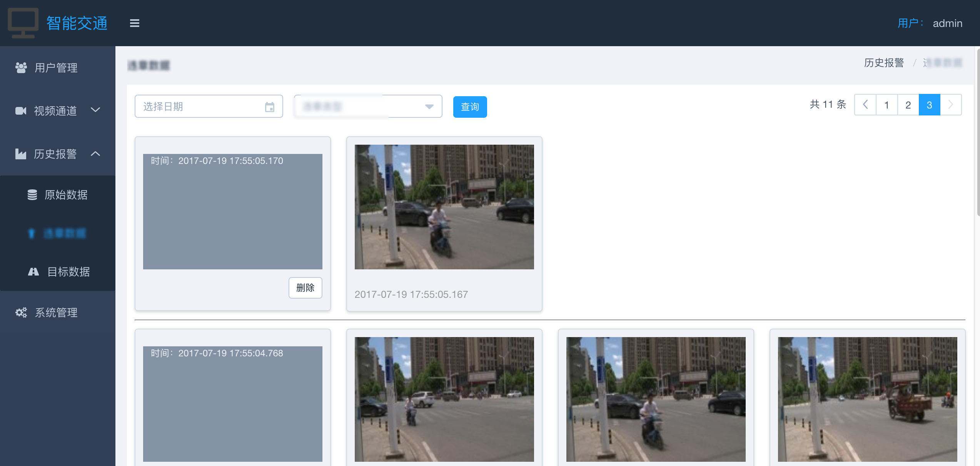Click the 原始数据 database icon
Viewport: 980px width, 466px height.
click(32, 195)
